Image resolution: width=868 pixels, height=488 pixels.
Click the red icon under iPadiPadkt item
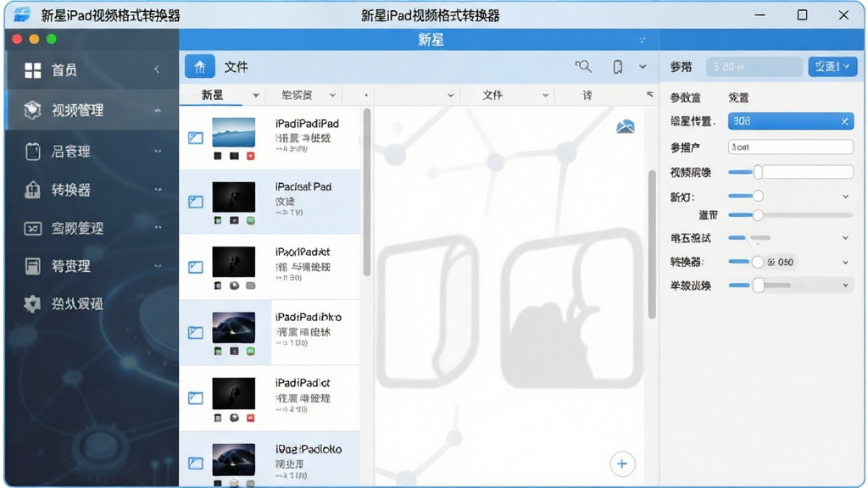[251, 417]
